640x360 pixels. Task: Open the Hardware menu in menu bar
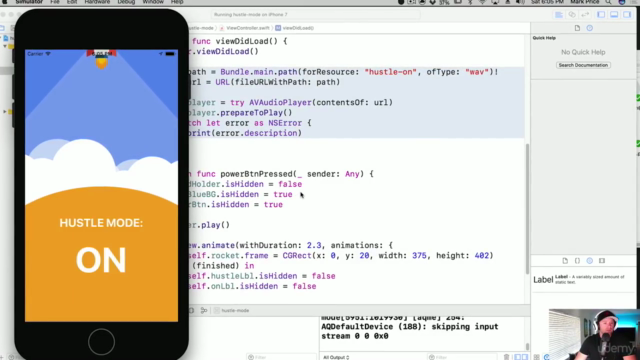pyautogui.click(x=97, y=2)
